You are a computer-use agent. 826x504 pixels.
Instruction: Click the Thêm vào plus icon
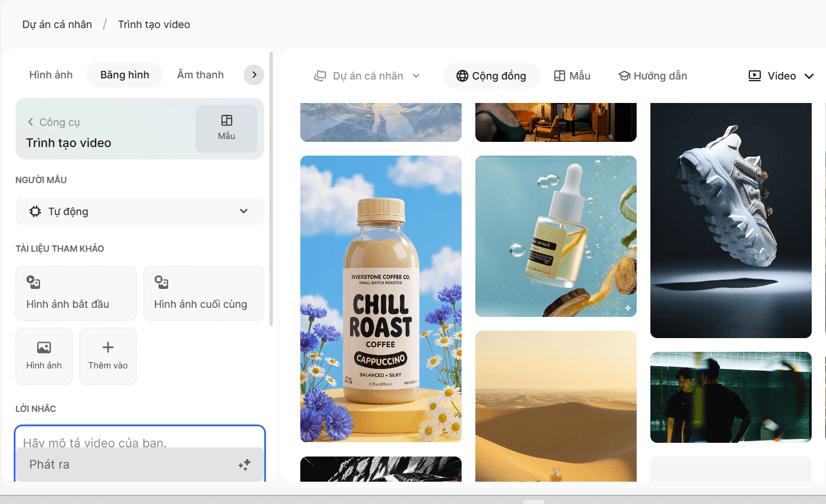(108, 347)
